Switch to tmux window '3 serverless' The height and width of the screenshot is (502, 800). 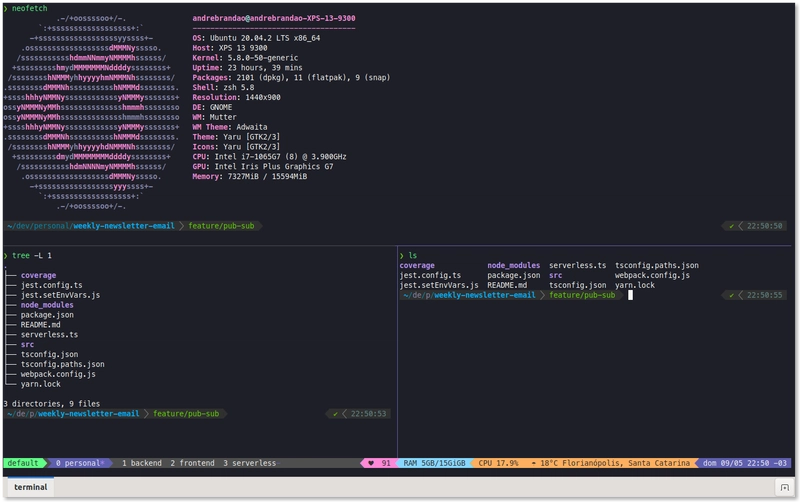[249, 463]
